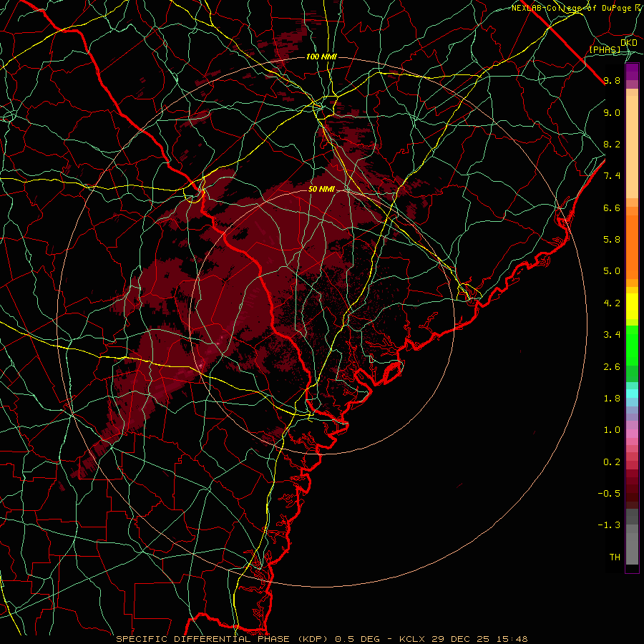The width and height of the screenshot is (644, 644).
Task: Click the "5.0" scale value
Action: tap(612, 271)
